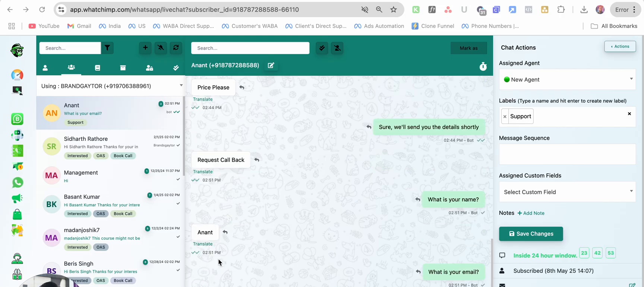Viewport: 644px width, 287px height.
Task: Bookmark this page with star icon
Action: (x=394, y=10)
